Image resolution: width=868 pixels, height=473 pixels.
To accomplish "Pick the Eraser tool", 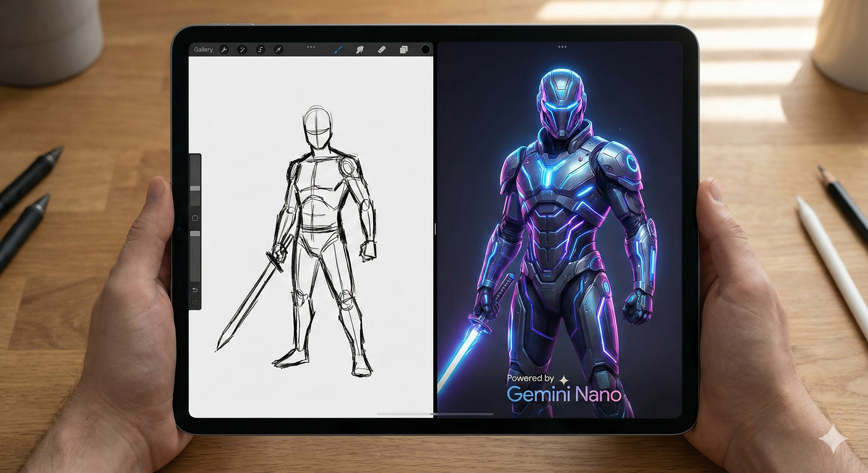I will (381, 50).
